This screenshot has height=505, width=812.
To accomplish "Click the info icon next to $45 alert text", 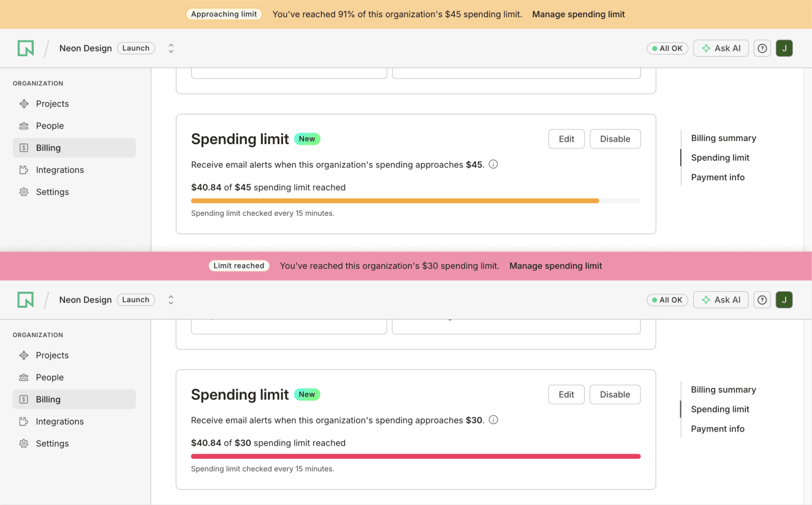I will tap(493, 164).
